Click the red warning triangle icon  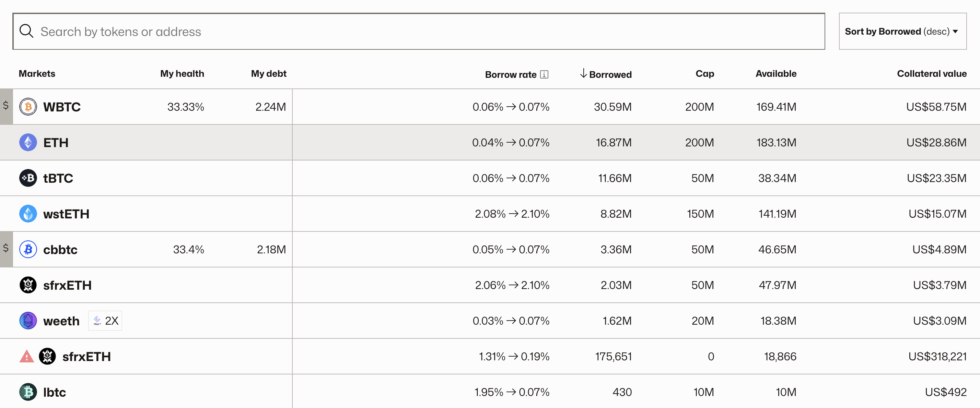point(27,357)
